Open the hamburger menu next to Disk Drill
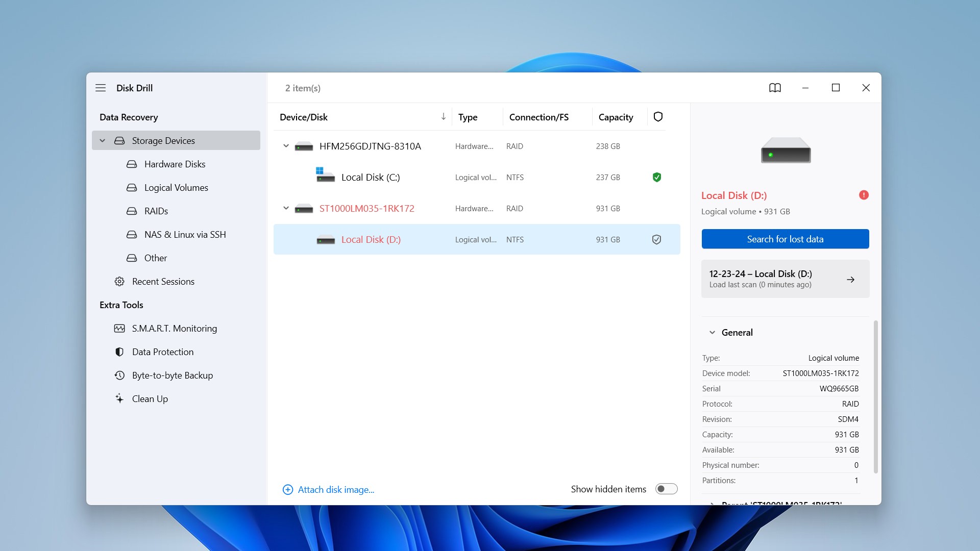The width and height of the screenshot is (980, 551). tap(101, 88)
